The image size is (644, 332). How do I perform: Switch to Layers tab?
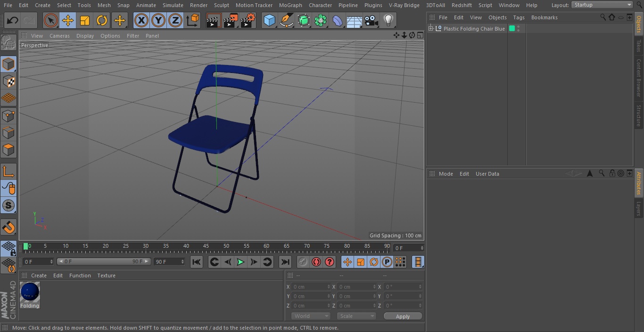coord(639,208)
